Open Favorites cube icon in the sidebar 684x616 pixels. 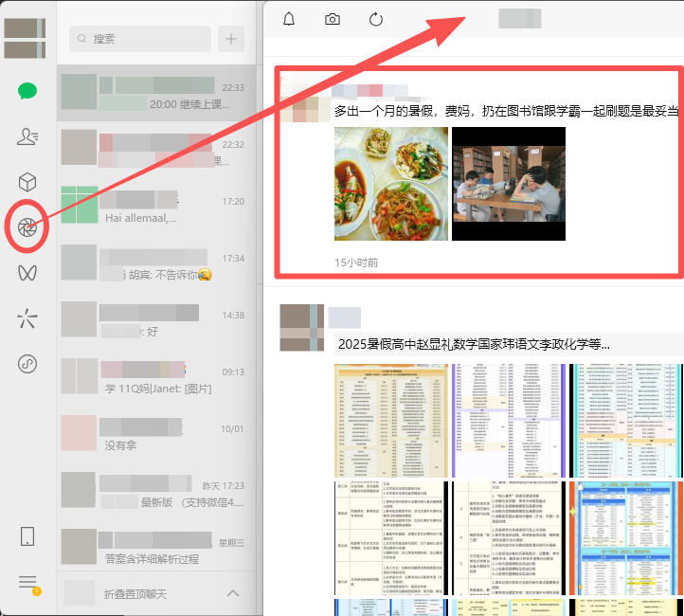coord(27,182)
